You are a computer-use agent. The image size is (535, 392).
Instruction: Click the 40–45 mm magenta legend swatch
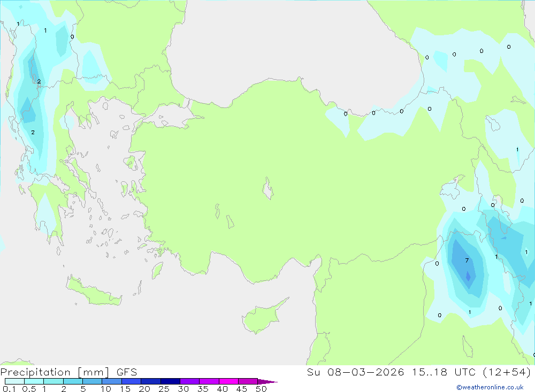[x=228, y=381]
